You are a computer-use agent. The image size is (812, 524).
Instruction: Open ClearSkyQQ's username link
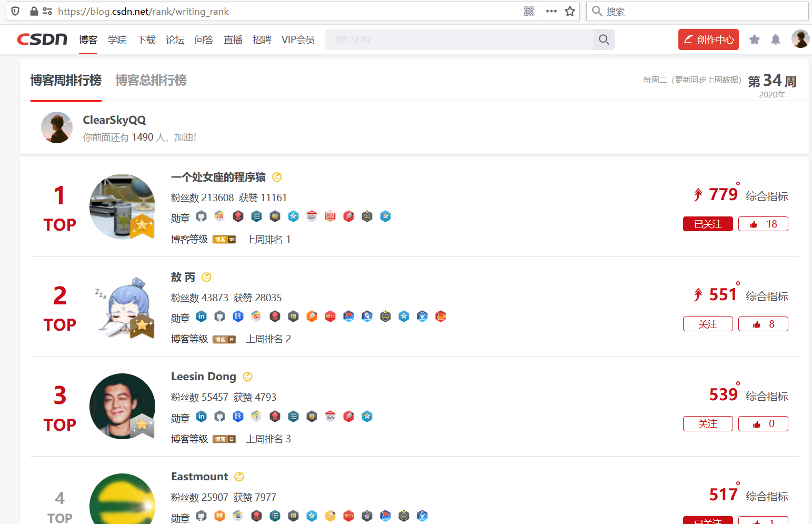114,120
